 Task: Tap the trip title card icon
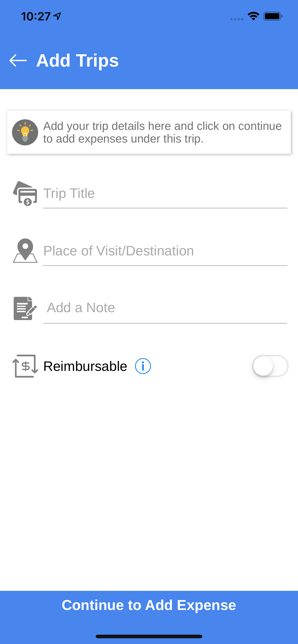[x=25, y=194]
